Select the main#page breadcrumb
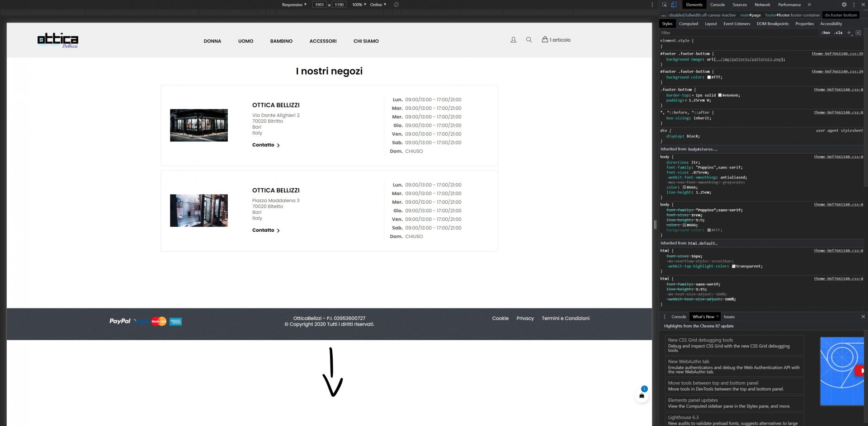 [750, 15]
